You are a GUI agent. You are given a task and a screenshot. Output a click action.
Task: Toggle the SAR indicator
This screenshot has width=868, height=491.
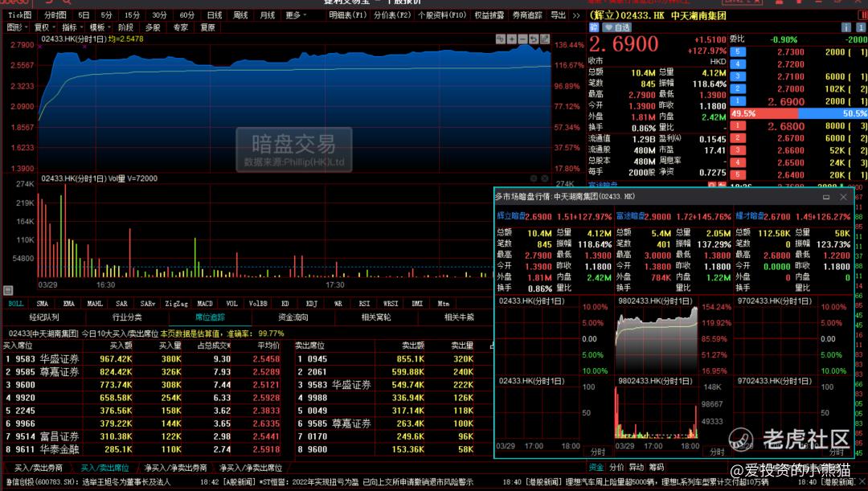click(x=122, y=303)
